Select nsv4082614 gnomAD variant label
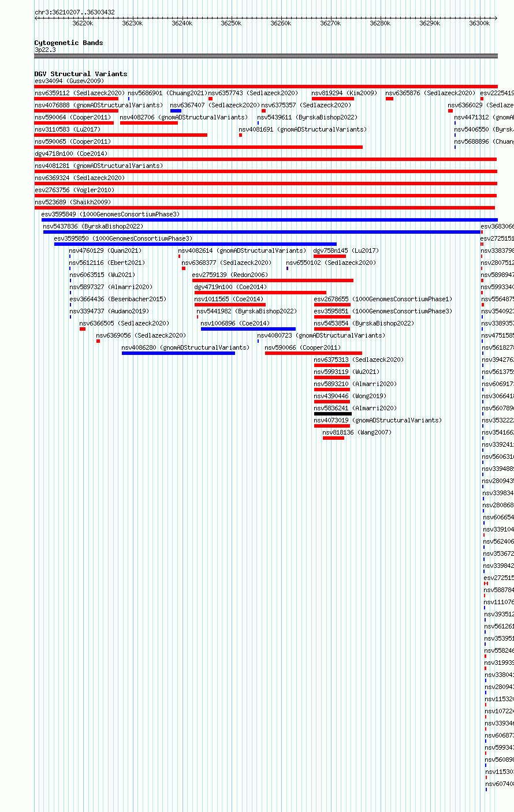Screen dimensions: 514x812 click(243, 250)
